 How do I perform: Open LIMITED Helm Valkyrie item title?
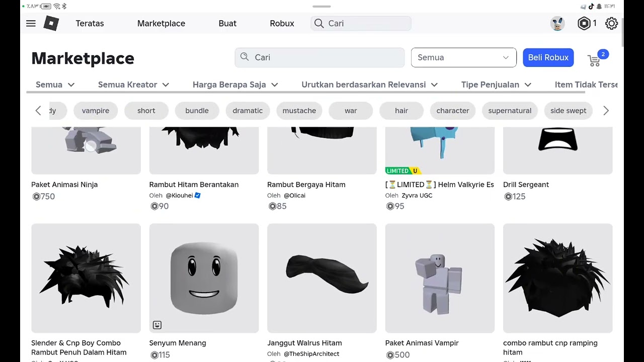(x=440, y=185)
